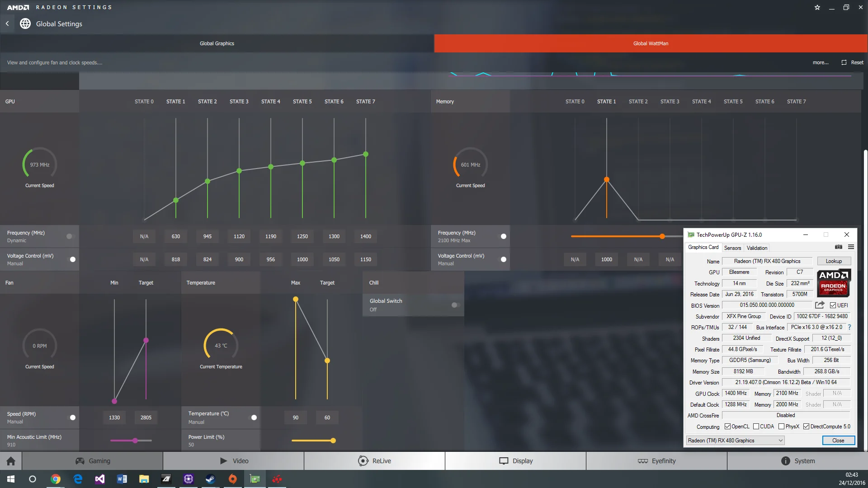The width and height of the screenshot is (868, 488).
Task: Open the Home icon in bottom navigation
Action: [x=11, y=461]
